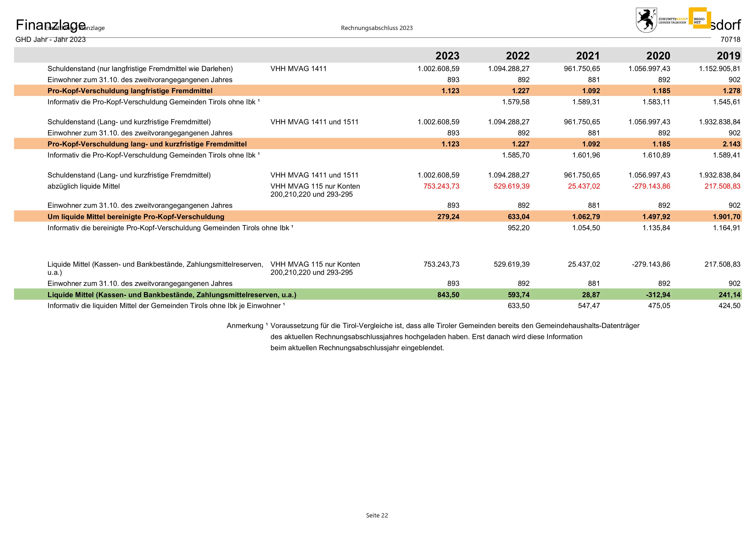Click the negative red 2020 value -279.143,86
756x535 pixels.
coord(651,186)
